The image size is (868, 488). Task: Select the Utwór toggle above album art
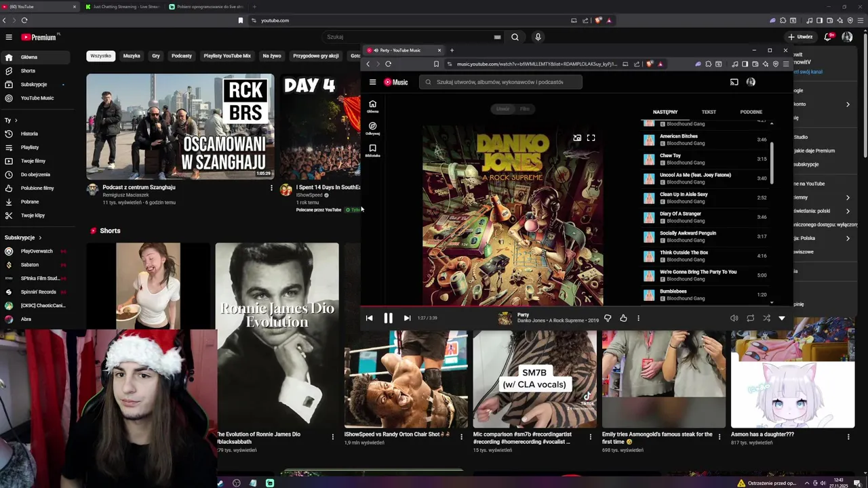coord(502,108)
